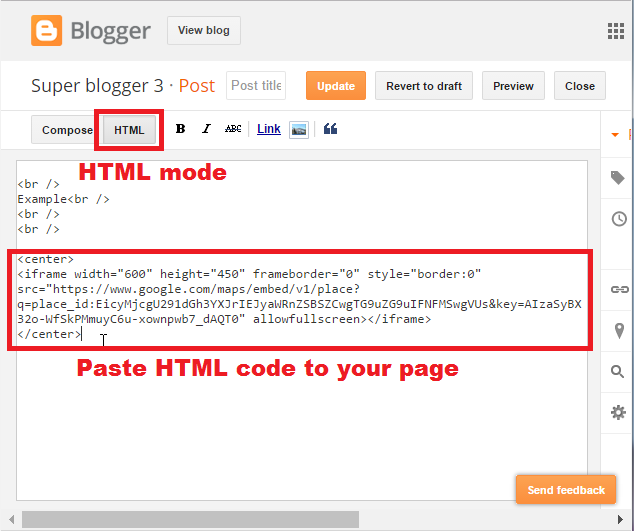Click the iframe width="600" code line

pyautogui.click(x=249, y=274)
